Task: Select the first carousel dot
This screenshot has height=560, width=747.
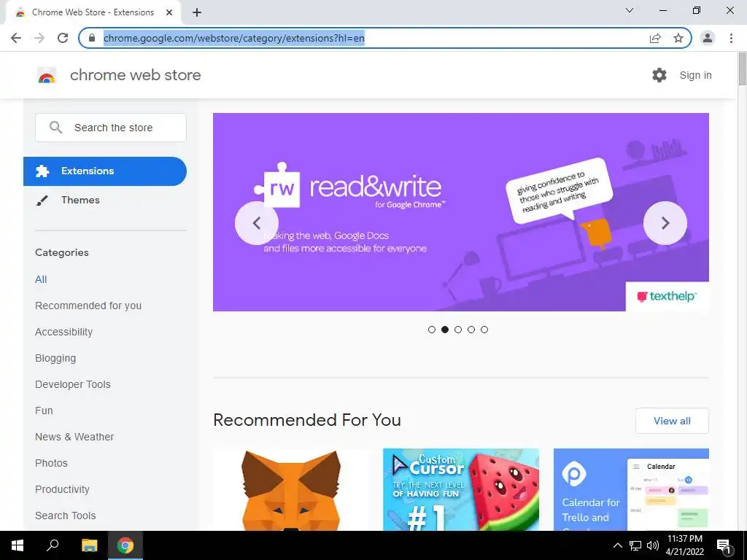Action: pos(432,330)
